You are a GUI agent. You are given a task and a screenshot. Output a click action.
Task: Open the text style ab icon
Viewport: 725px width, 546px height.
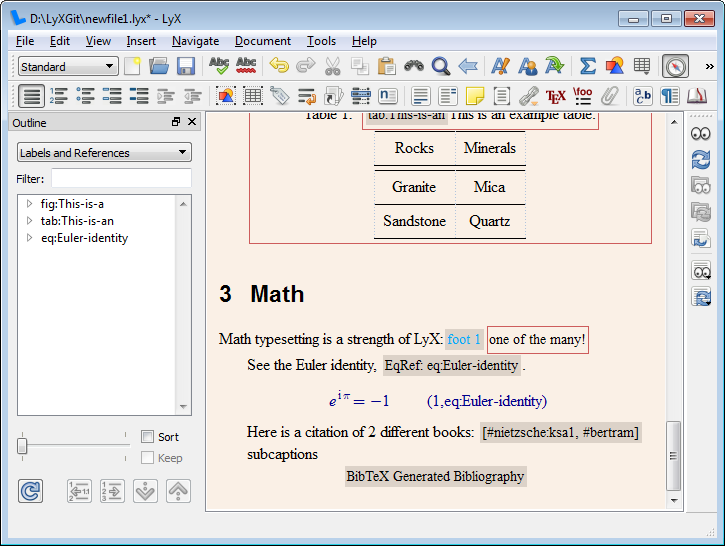click(x=643, y=96)
